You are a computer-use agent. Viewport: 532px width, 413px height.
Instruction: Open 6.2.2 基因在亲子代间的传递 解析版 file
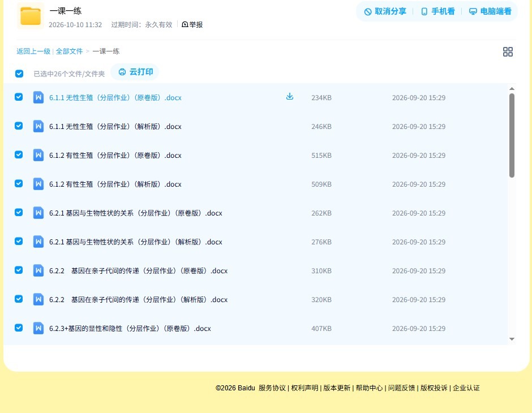point(139,299)
